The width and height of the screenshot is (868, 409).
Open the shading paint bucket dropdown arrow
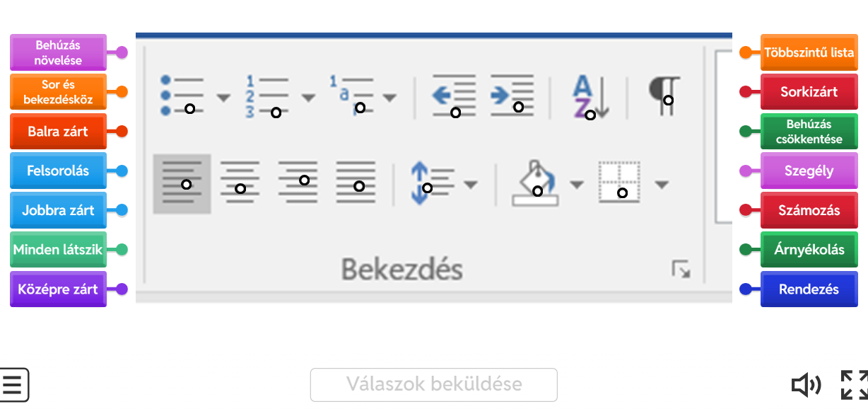click(x=577, y=185)
